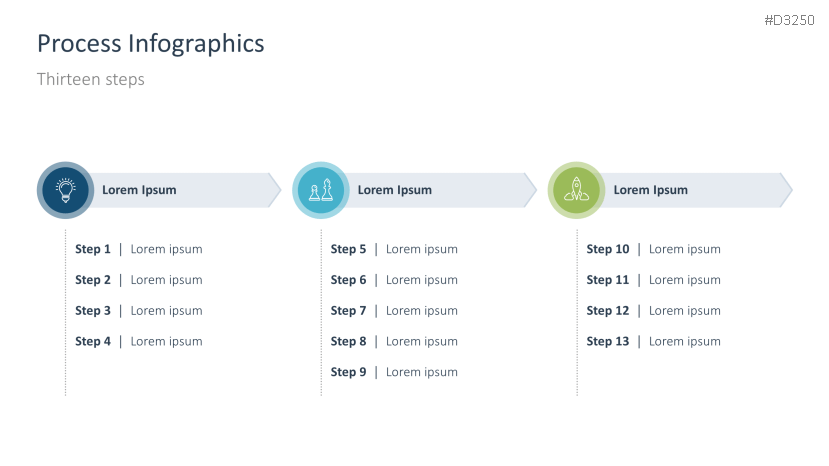Click the Step 4 label
The width and height of the screenshot is (829, 466).
(93, 341)
